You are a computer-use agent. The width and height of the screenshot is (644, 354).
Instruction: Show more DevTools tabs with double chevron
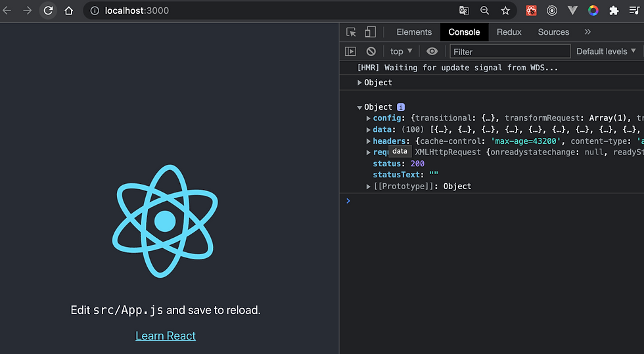coord(587,32)
